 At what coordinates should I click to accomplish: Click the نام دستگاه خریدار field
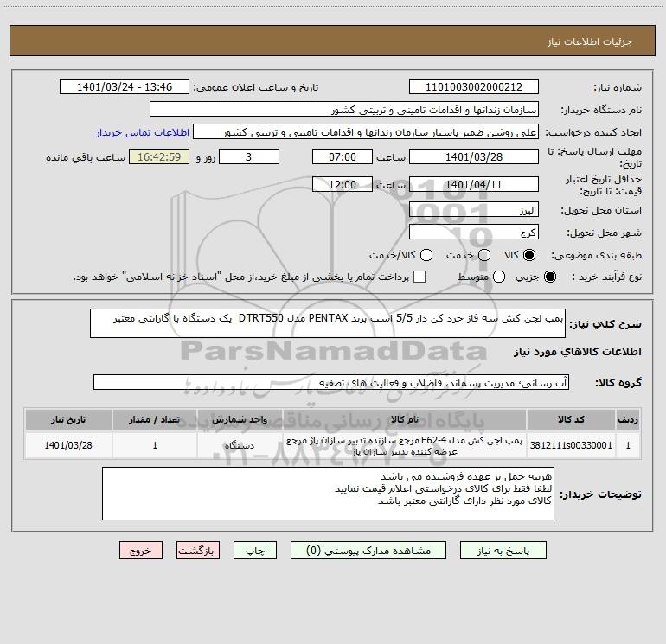344,110
